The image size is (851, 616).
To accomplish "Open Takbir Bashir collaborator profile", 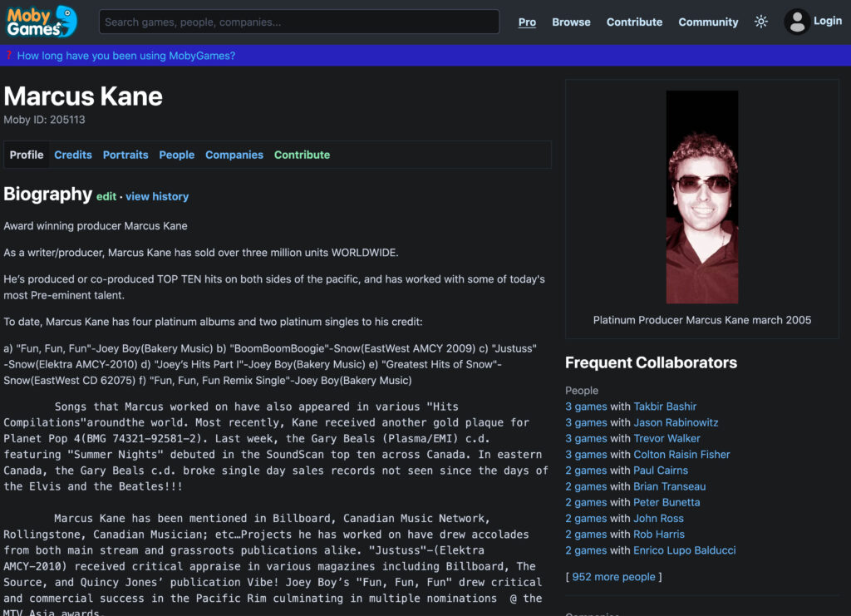I will 665,407.
